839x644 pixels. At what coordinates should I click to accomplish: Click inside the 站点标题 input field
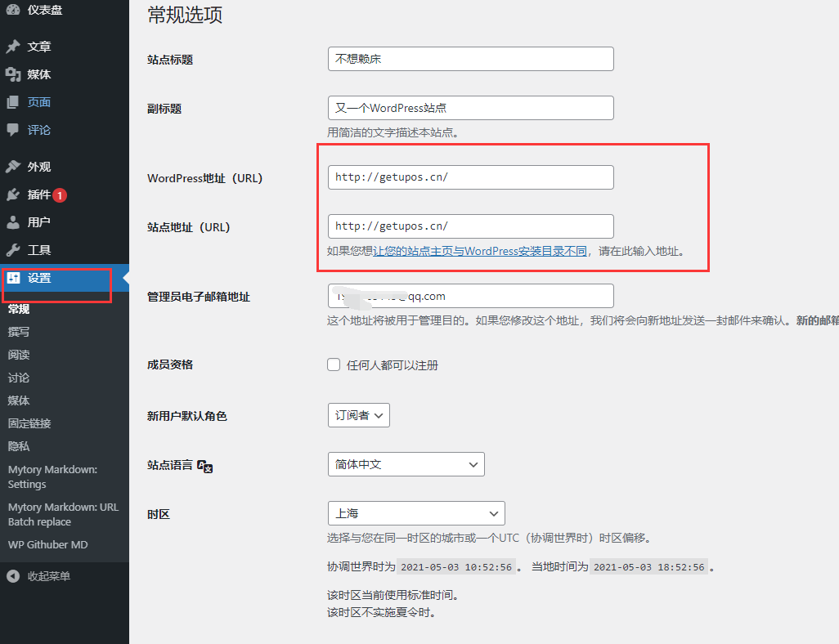[x=470, y=59]
